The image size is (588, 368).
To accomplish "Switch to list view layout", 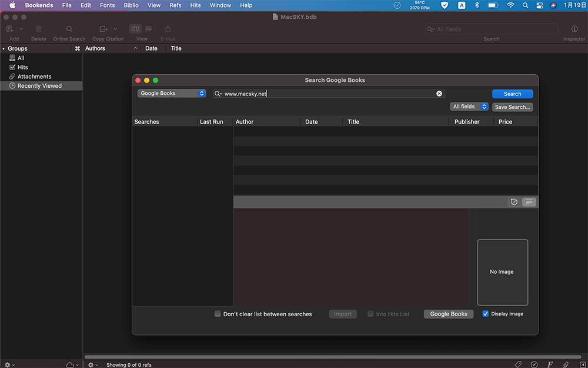I will pos(149,29).
